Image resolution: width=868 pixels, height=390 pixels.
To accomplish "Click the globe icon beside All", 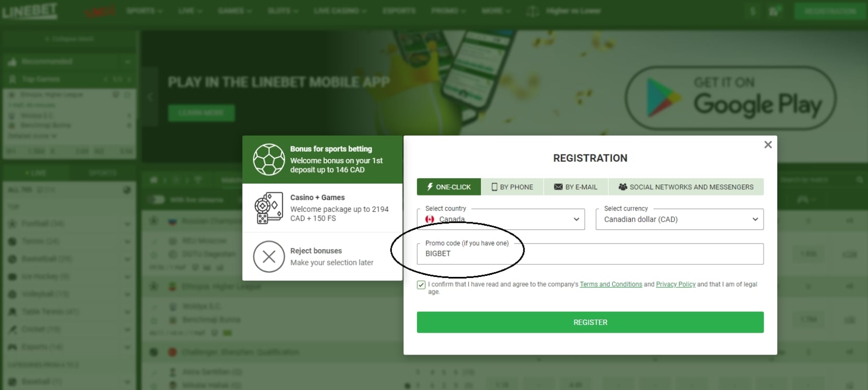I will pos(127,190).
